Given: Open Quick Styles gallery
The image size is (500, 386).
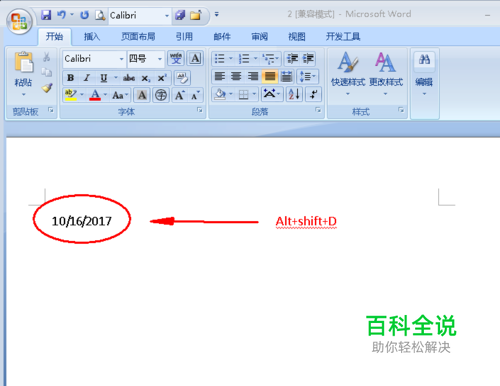Looking at the screenshot, I should (348, 74).
